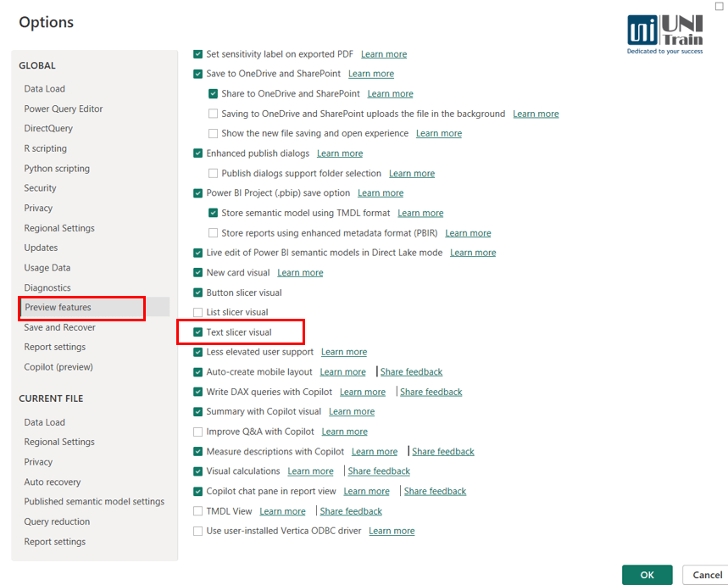The height and width of the screenshot is (585, 728).
Task: Share feedback on Copilot chat pane
Action: (435, 491)
